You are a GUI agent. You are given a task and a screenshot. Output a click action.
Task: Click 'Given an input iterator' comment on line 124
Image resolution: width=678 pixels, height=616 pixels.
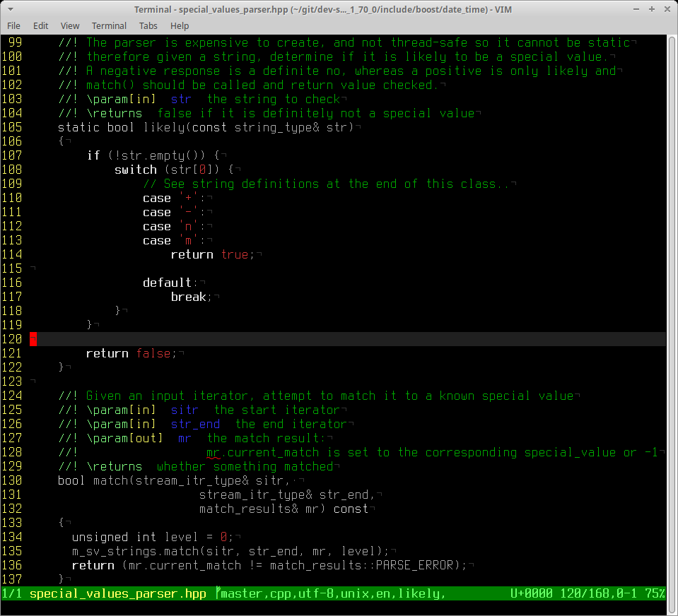point(167,396)
